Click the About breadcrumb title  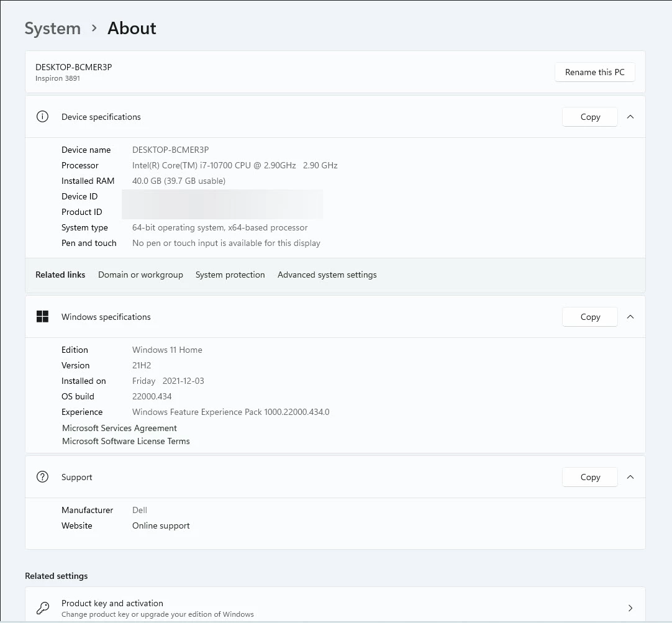tap(132, 29)
